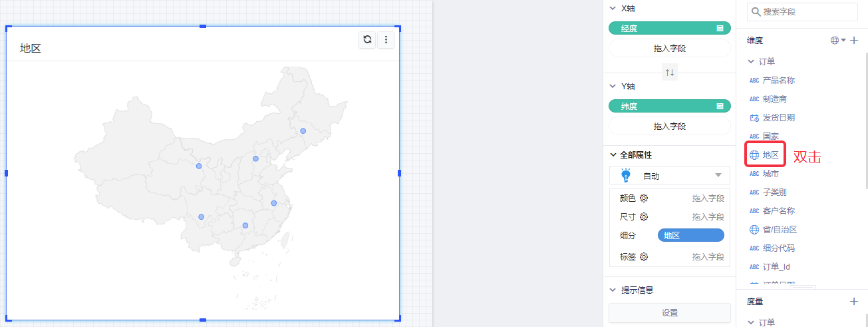This screenshot has height=327, width=868.
Task: Select the 地区 pill in 细分
Action: (x=690, y=235)
